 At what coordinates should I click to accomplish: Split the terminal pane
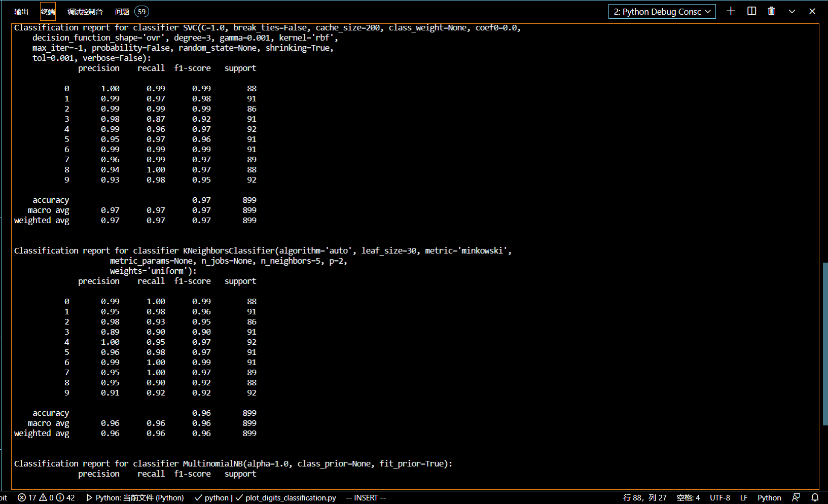751,11
